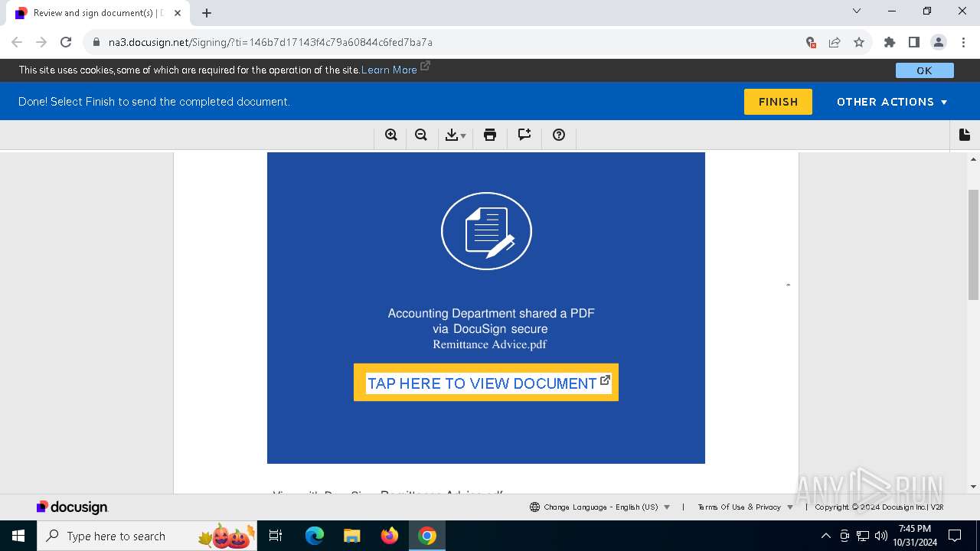This screenshot has height=551, width=980.
Task: Change language dropdown in footer
Action: pyautogui.click(x=600, y=507)
